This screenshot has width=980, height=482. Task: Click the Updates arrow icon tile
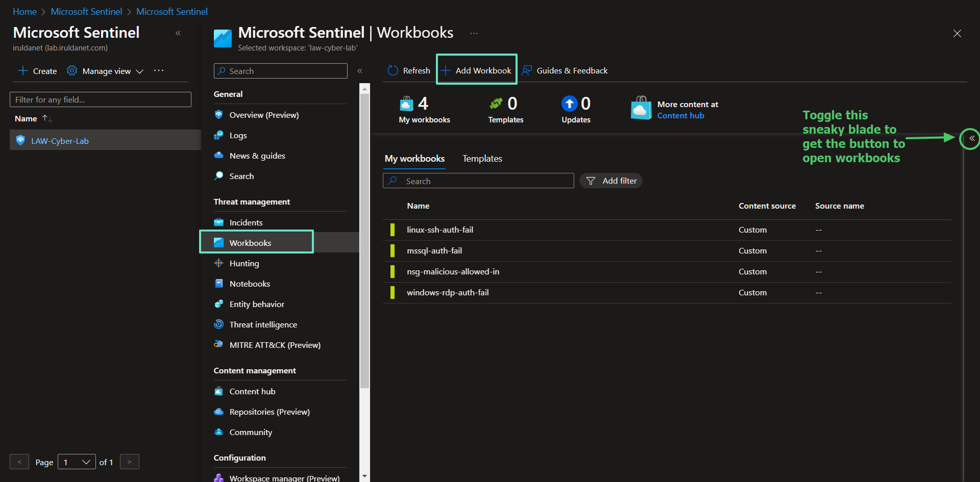569,104
